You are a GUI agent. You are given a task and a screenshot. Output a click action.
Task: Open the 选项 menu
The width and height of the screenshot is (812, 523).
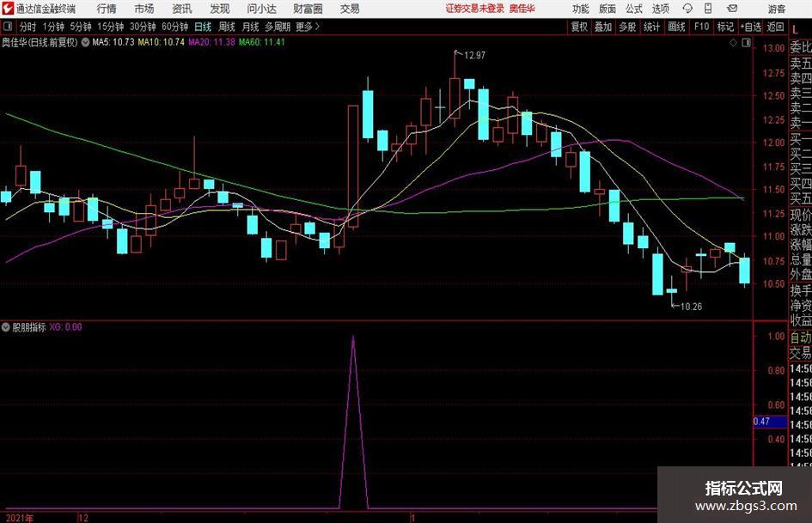pos(660,9)
